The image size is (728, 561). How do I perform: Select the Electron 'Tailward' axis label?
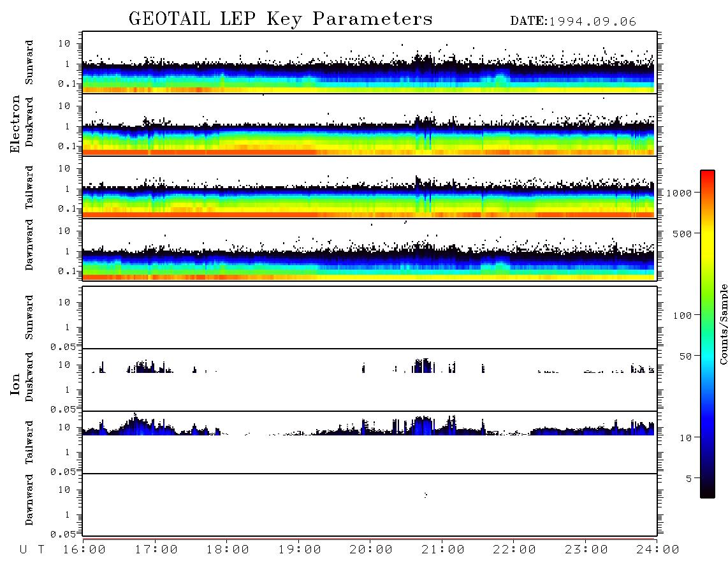(29, 187)
